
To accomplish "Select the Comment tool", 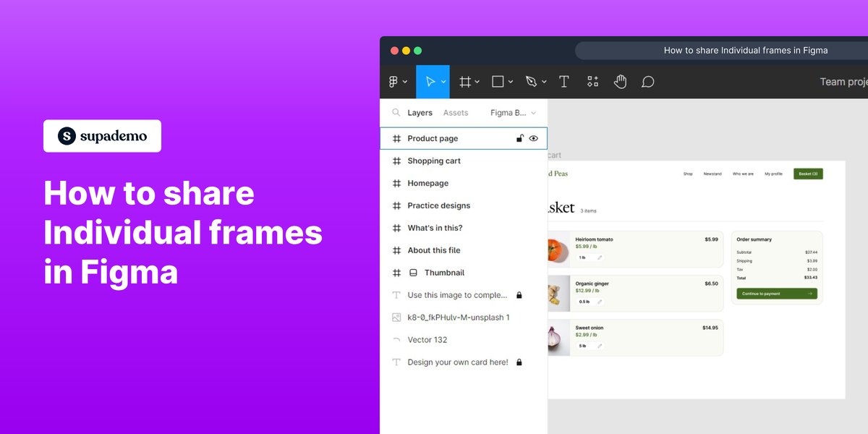I will point(647,81).
